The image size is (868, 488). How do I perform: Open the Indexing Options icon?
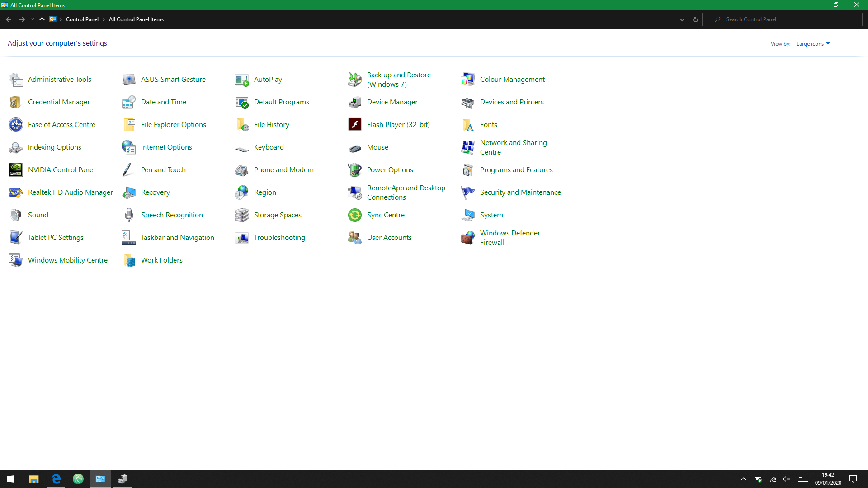coord(16,147)
